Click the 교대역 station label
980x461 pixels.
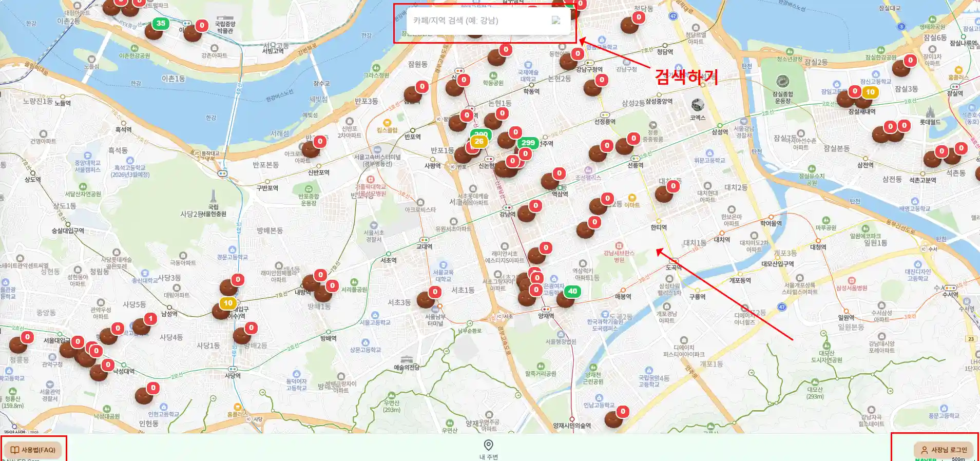tap(424, 246)
